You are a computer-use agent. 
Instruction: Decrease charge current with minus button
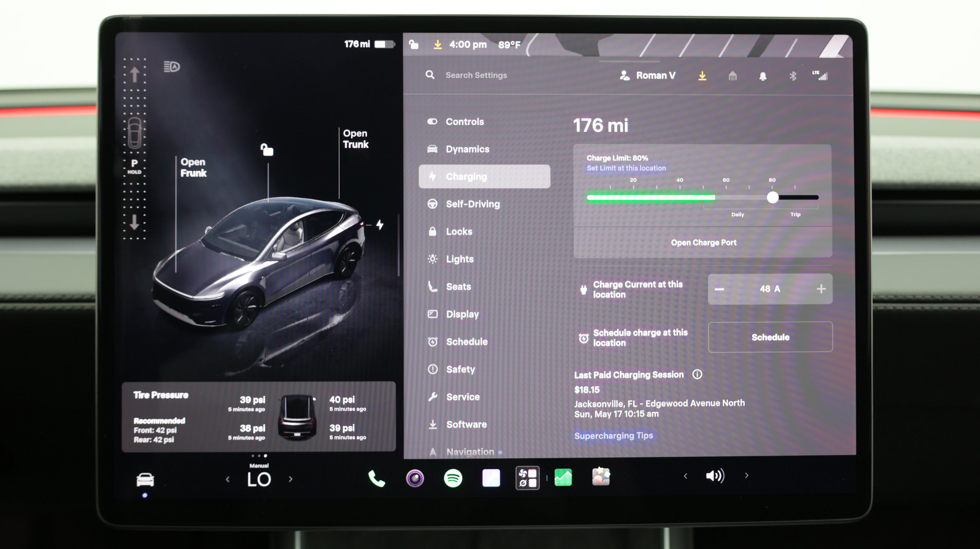coord(719,289)
